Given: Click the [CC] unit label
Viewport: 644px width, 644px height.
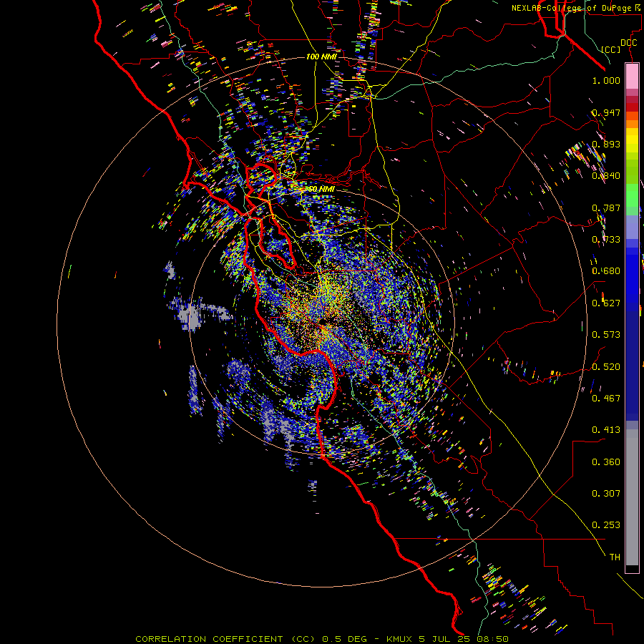Looking at the screenshot, I should [x=611, y=49].
